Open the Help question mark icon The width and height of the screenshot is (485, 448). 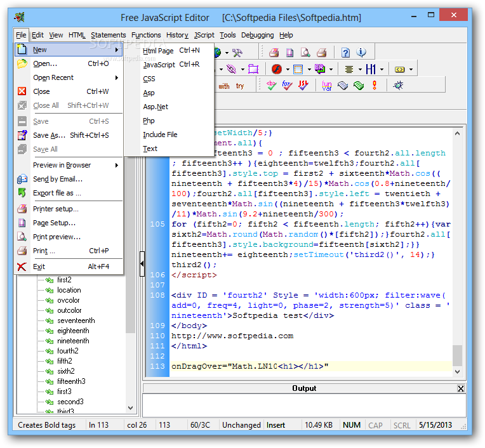click(345, 52)
